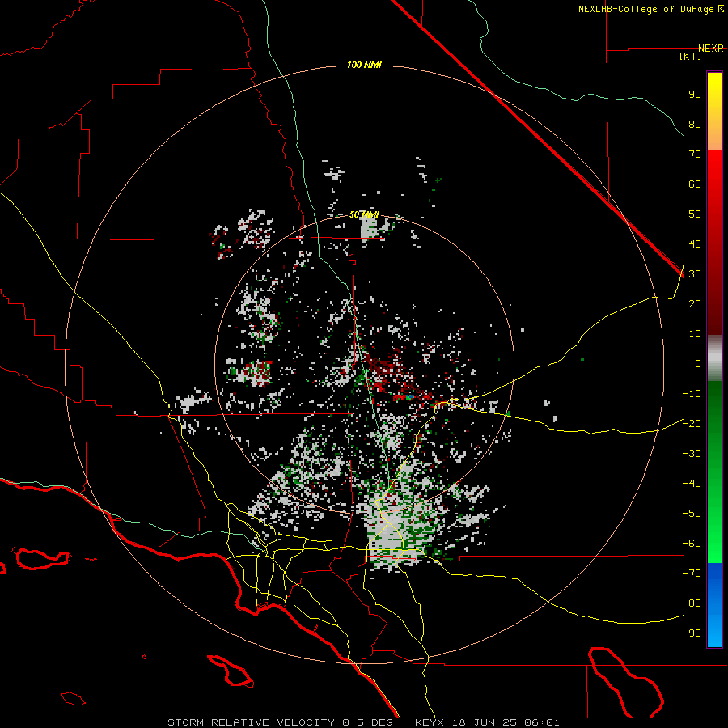Click the '50 NMI' range ring label
The width and height of the screenshot is (728, 728).
pos(364,214)
